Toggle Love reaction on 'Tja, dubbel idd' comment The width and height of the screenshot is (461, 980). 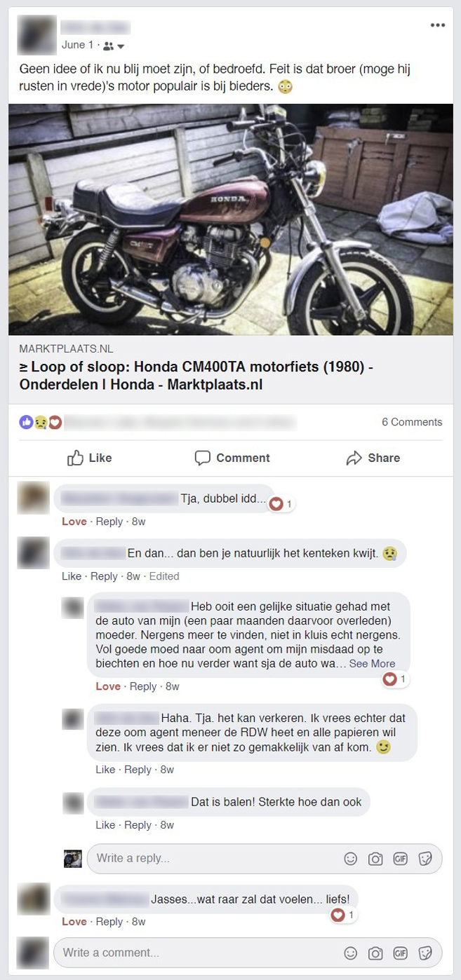(x=74, y=522)
